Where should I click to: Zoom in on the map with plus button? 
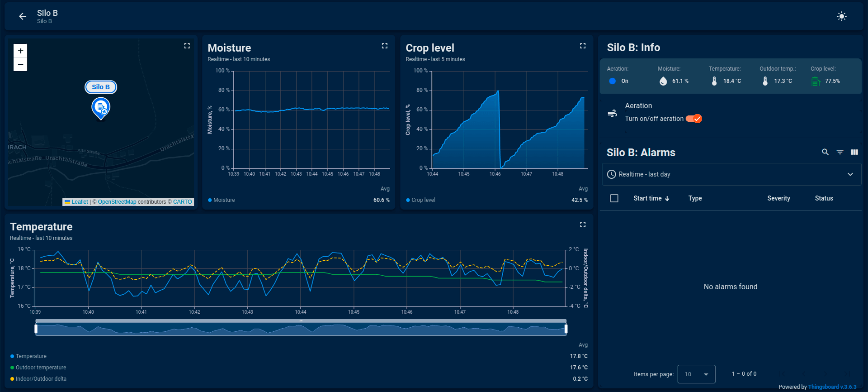pos(20,51)
